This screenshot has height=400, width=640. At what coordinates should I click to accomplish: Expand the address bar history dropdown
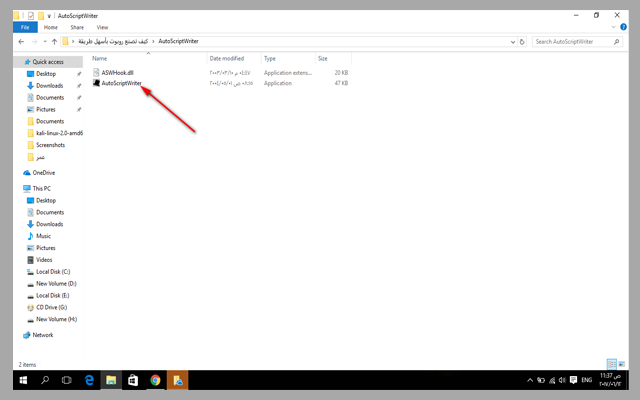(x=513, y=42)
